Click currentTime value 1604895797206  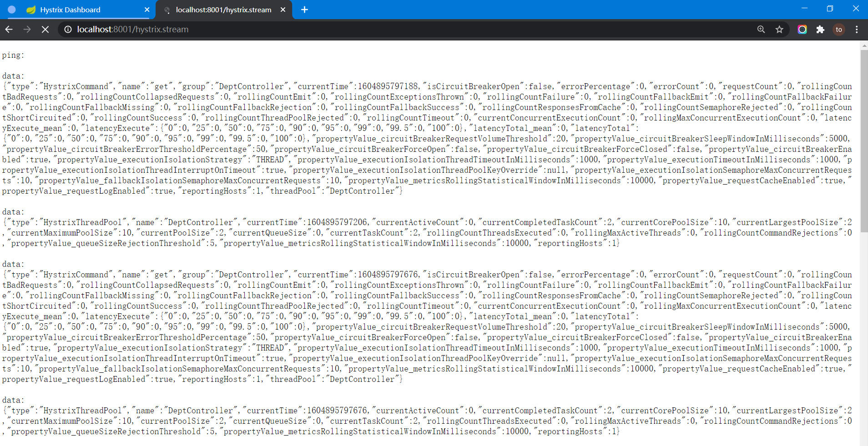point(337,222)
